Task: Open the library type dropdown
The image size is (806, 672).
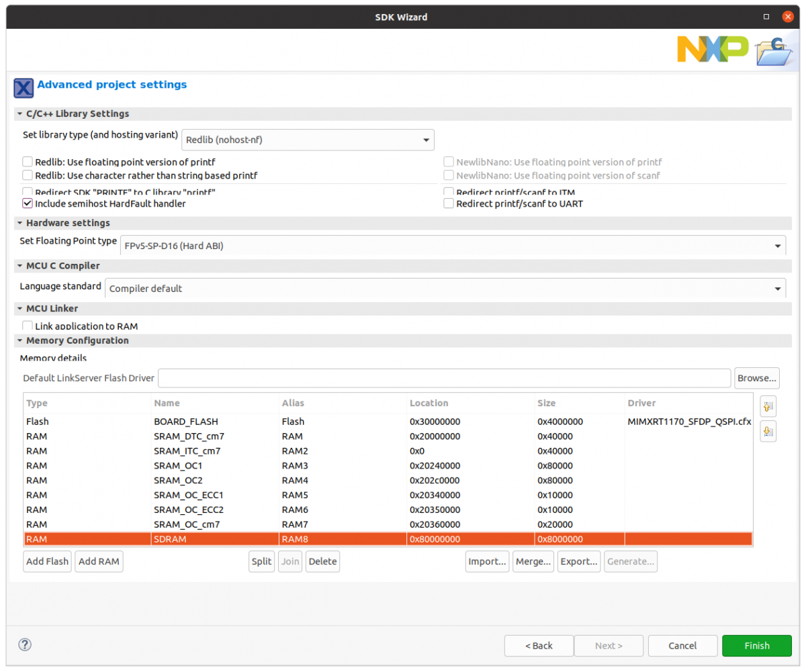Action: (x=308, y=140)
